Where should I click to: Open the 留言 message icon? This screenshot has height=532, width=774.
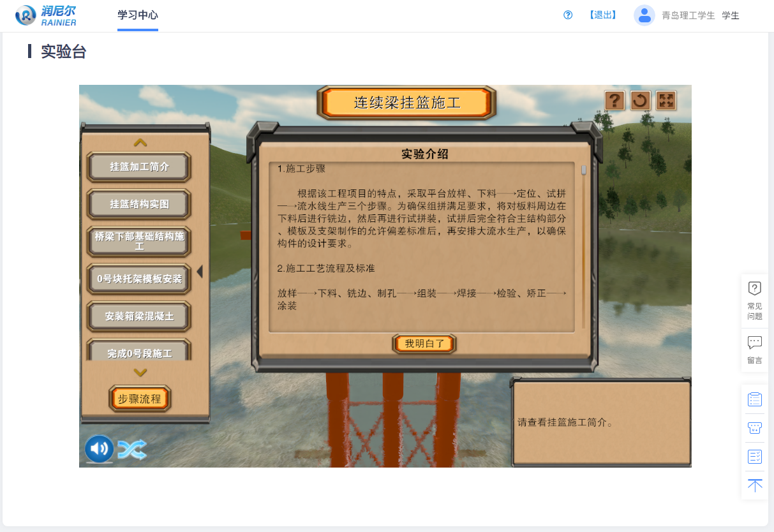coord(754,350)
